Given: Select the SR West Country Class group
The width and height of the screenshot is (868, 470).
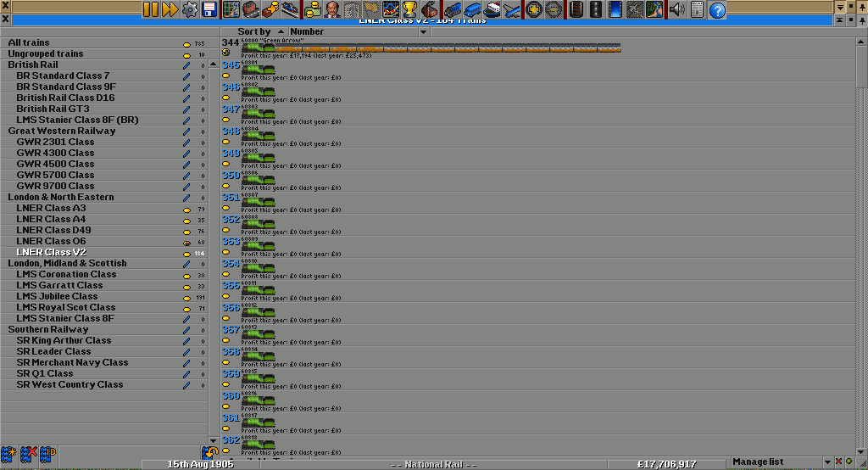Looking at the screenshot, I should (x=104, y=384).
